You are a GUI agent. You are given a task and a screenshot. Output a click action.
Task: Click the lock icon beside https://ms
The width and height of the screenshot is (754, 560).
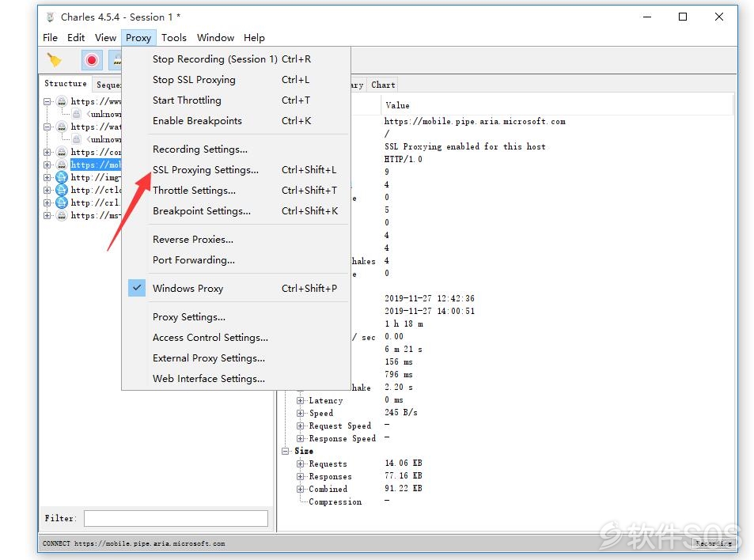[x=62, y=215]
